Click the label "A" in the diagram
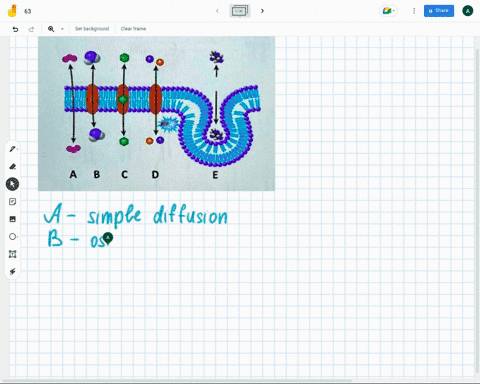The width and height of the screenshot is (480, 384). click(73, 174)
